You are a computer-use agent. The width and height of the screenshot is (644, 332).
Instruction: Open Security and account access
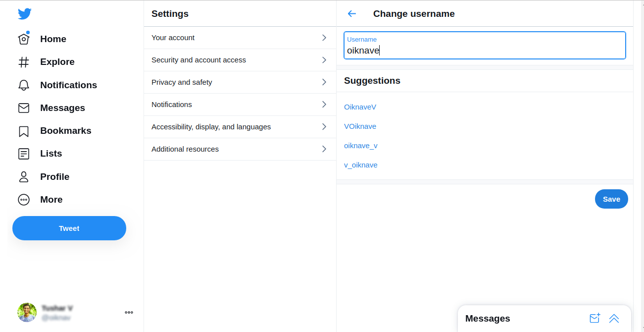(x=240, y=60)
